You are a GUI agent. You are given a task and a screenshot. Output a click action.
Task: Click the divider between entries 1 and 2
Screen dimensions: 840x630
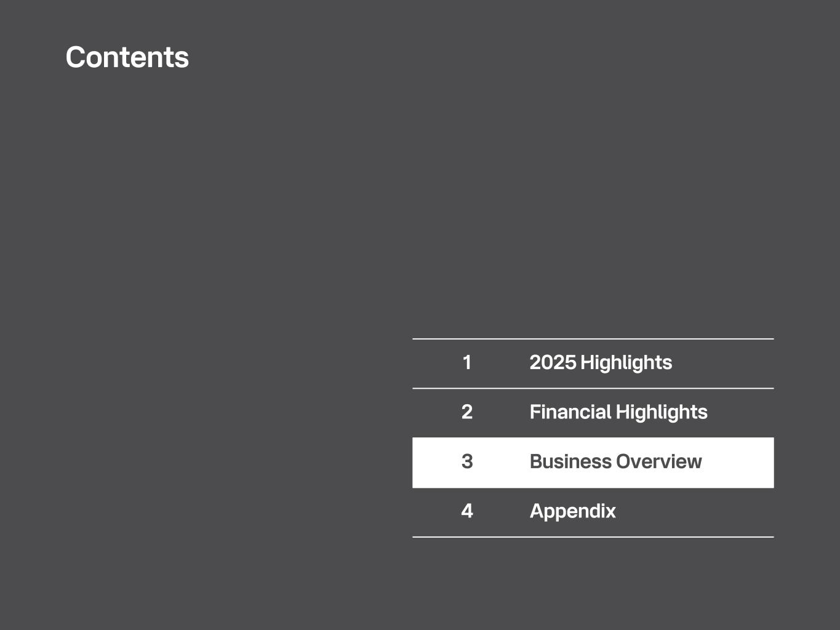(593, 388)
